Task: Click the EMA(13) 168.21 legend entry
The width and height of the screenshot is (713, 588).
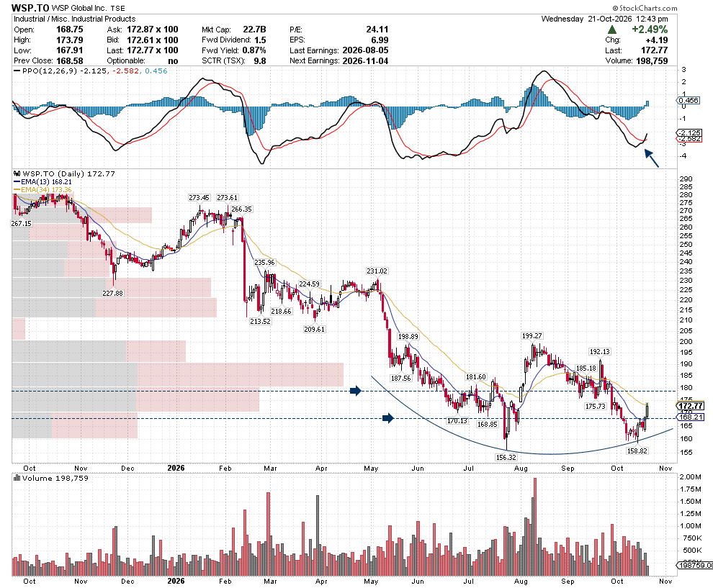Action: click(42, 182)
